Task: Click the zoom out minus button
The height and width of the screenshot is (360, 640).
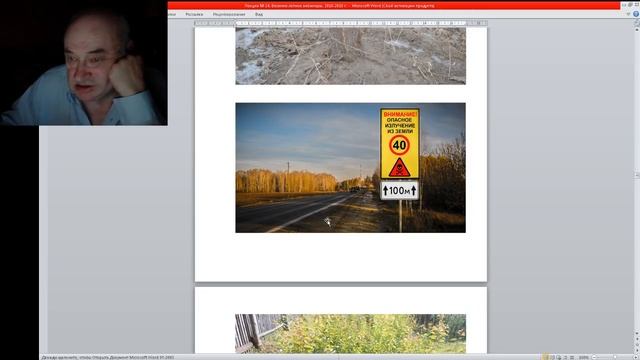Action: click(x=594, y=357)
